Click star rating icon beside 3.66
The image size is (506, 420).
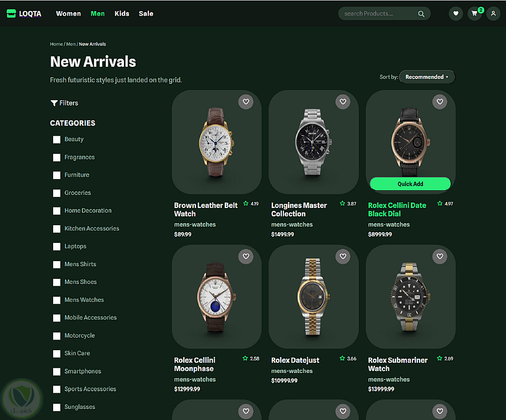(343, 358)
